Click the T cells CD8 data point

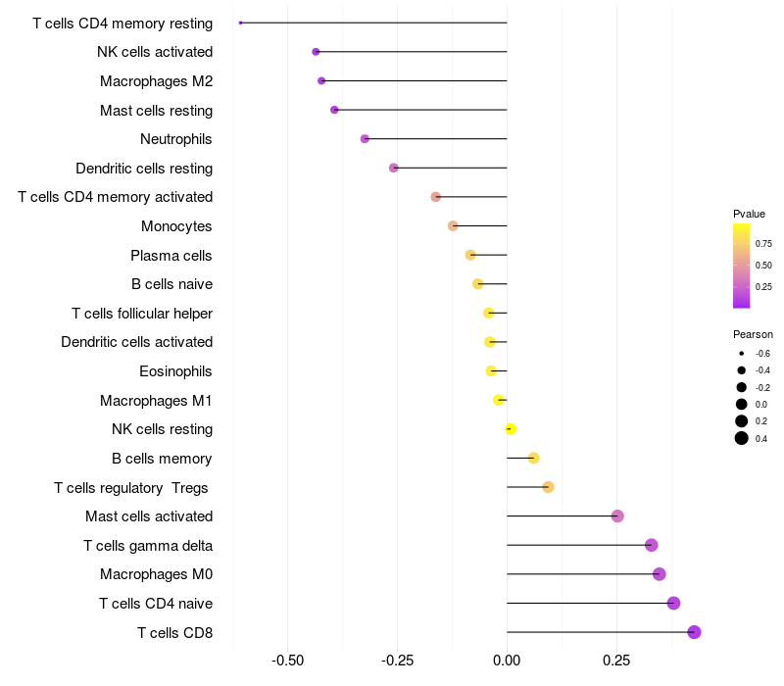pos(694,632)
